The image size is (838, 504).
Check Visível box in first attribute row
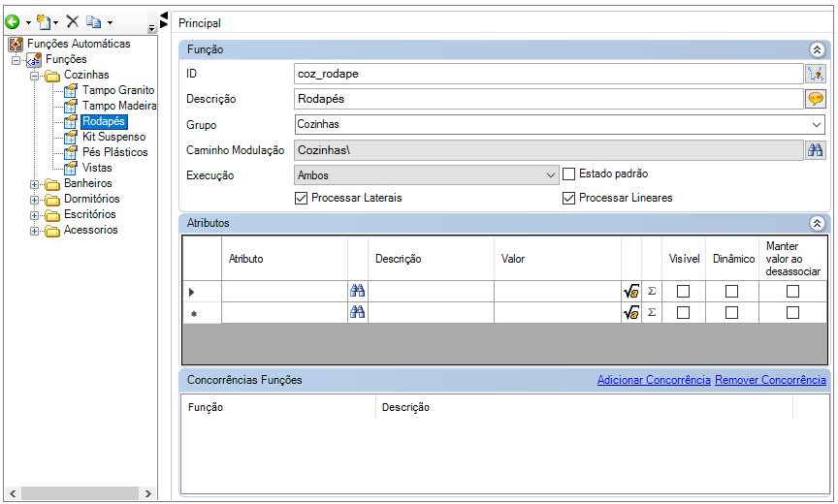click(x=684, y=292)
